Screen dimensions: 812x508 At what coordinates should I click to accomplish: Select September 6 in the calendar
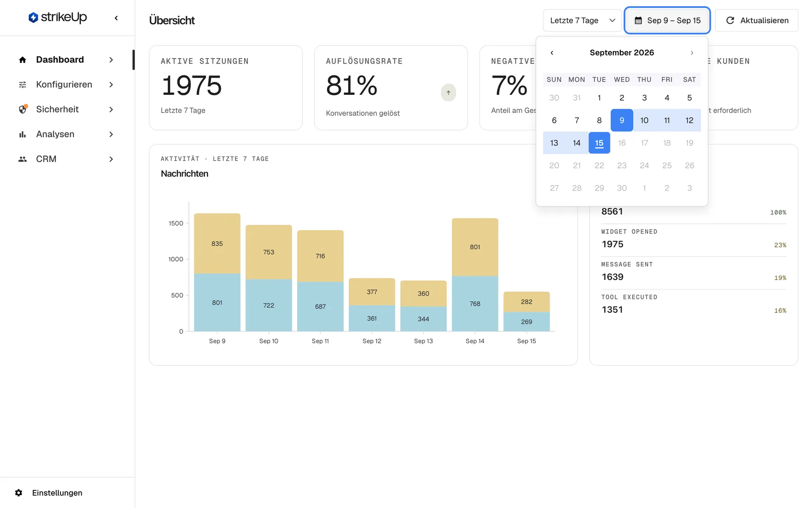[x=554, y=120]
